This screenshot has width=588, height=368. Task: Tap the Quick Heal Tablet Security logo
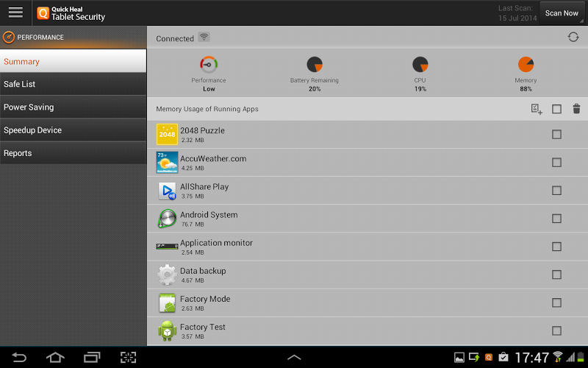click(x=71, y=13)
